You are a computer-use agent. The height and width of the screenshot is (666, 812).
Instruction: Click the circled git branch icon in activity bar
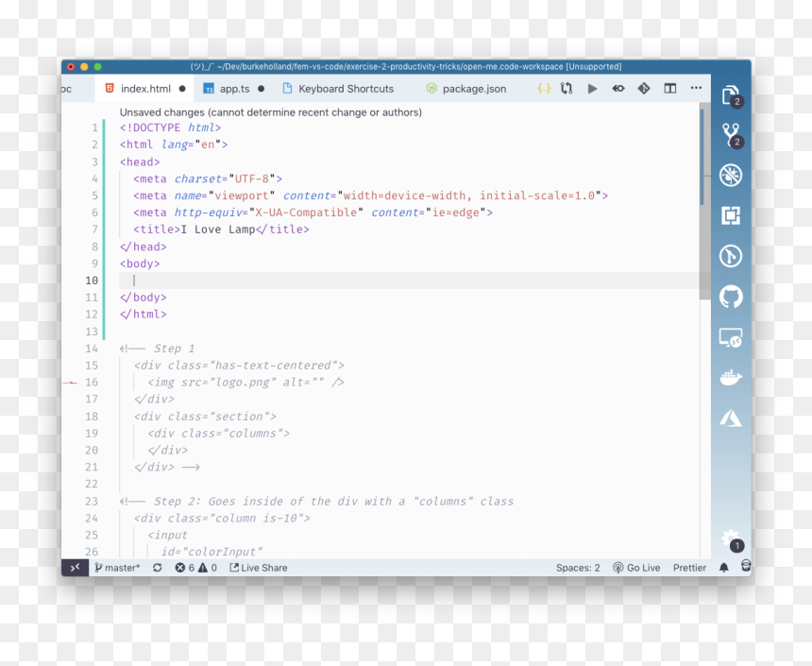point(731,256)
